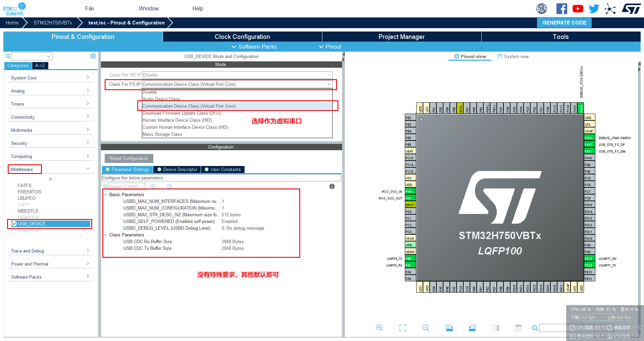
Task: Open the STM32H750VBTx breadcrumb
Action: pyautogui.click(x=53, y=23)
